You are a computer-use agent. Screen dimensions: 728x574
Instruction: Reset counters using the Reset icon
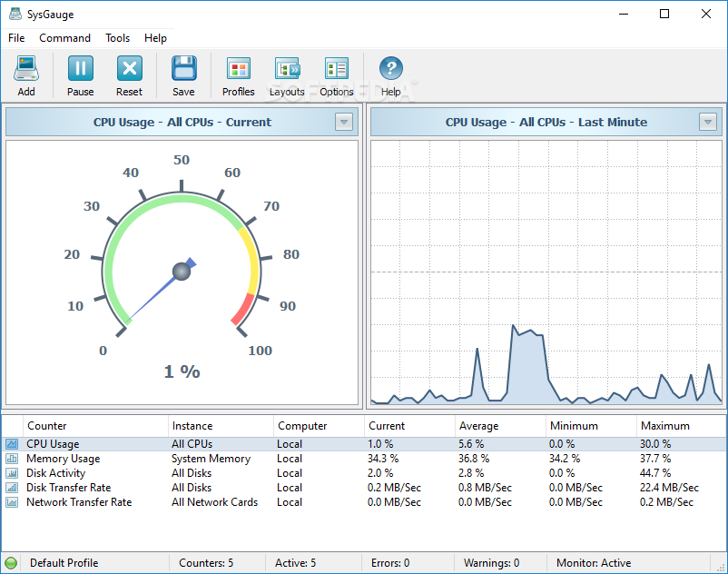click(x=129, y=69)
